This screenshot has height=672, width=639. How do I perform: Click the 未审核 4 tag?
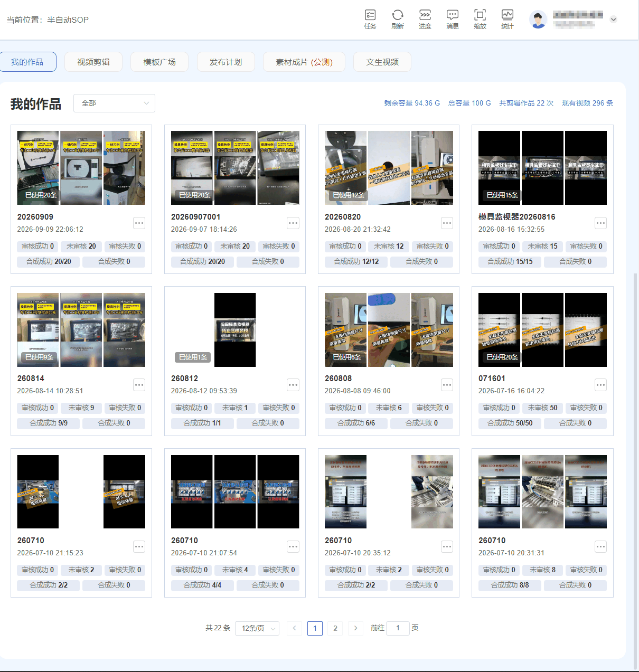click(234, 570)
